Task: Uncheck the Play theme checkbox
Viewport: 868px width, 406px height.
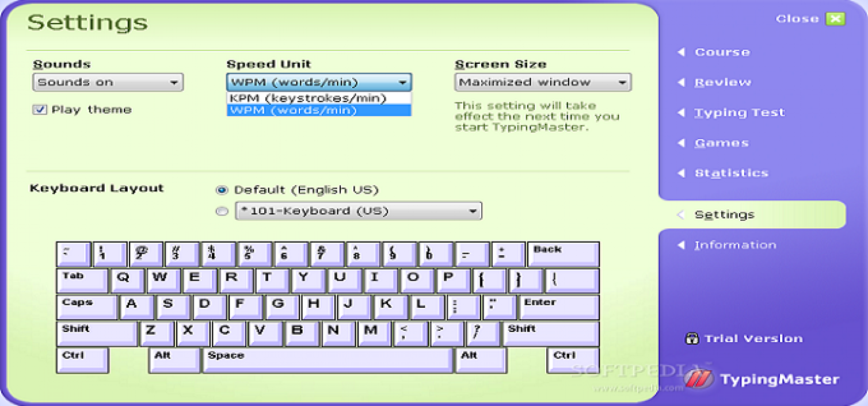Action: pyautogui.click(x=39, y=109)
